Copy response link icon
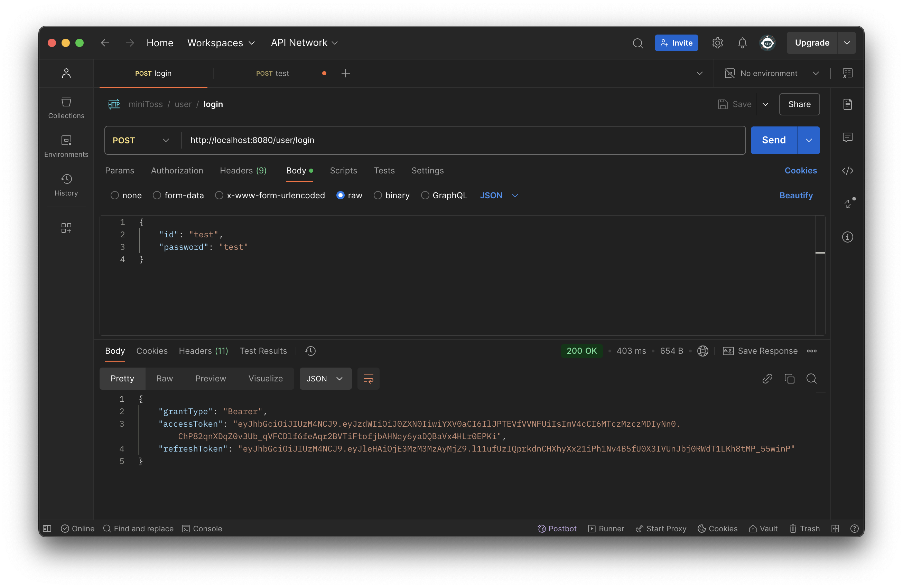Viewport: 903px width, 588px height. [767, 378]
